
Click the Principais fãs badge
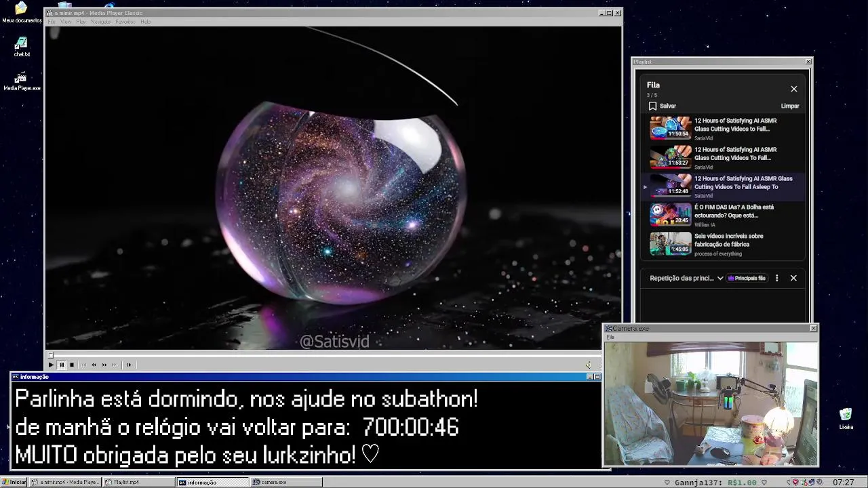click(747, 278)
